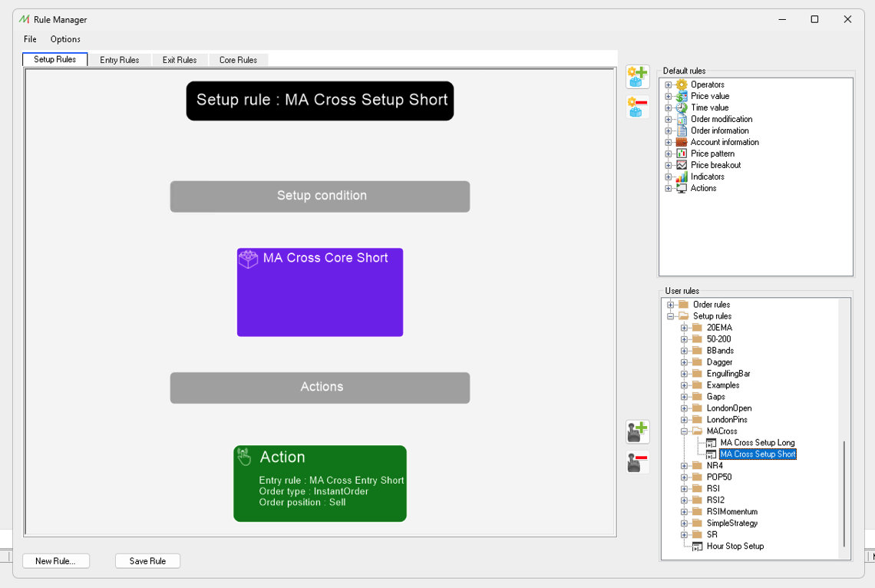Click the add action icon with green plus
The width and height of the screenshot is (875, 588).
[637, 432]
